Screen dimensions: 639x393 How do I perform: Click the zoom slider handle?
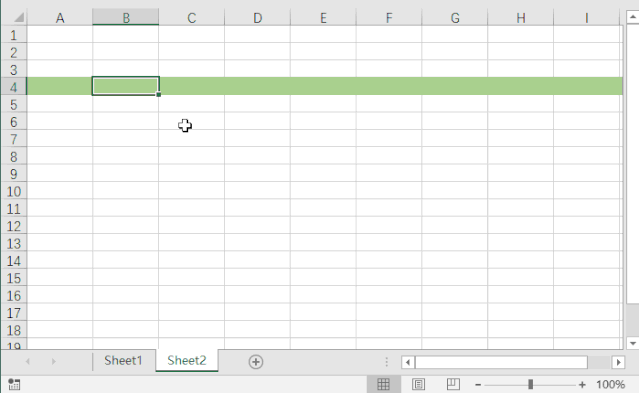pos(530,384)
